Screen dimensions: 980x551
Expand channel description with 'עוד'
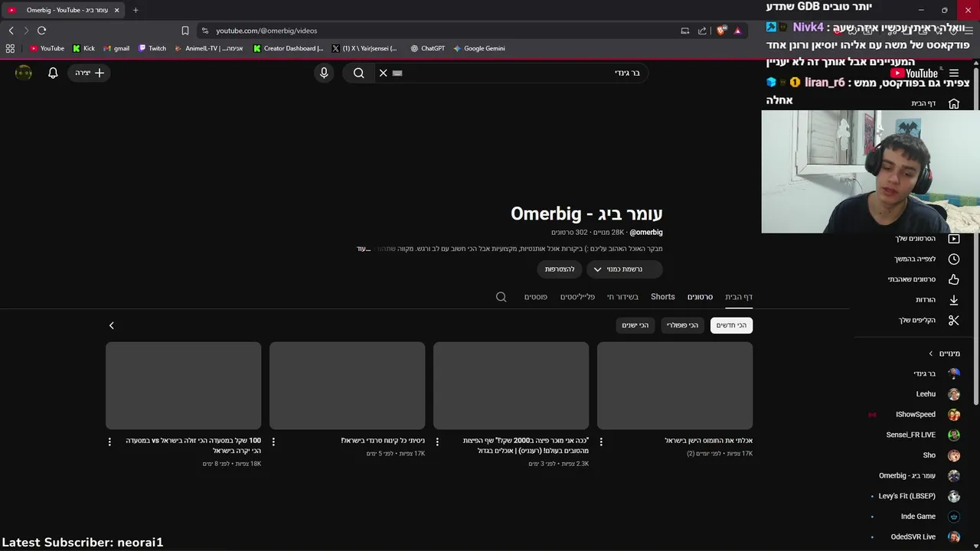[363, 249]
